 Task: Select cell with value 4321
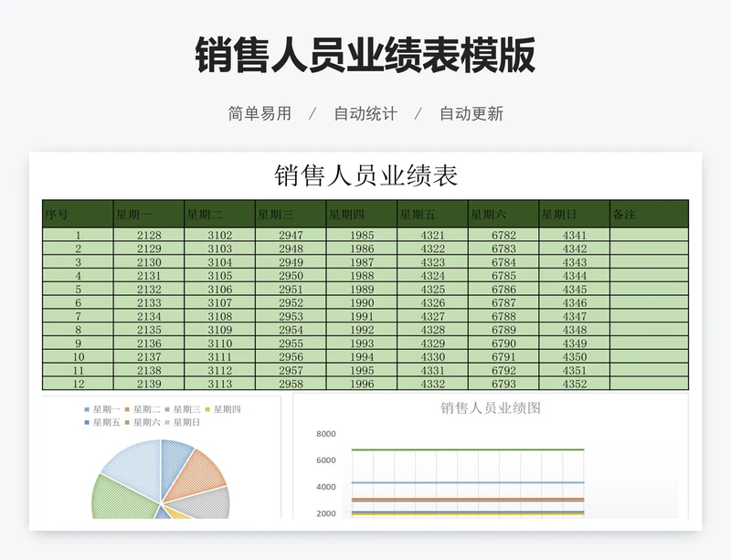click(x=432, y=235)
